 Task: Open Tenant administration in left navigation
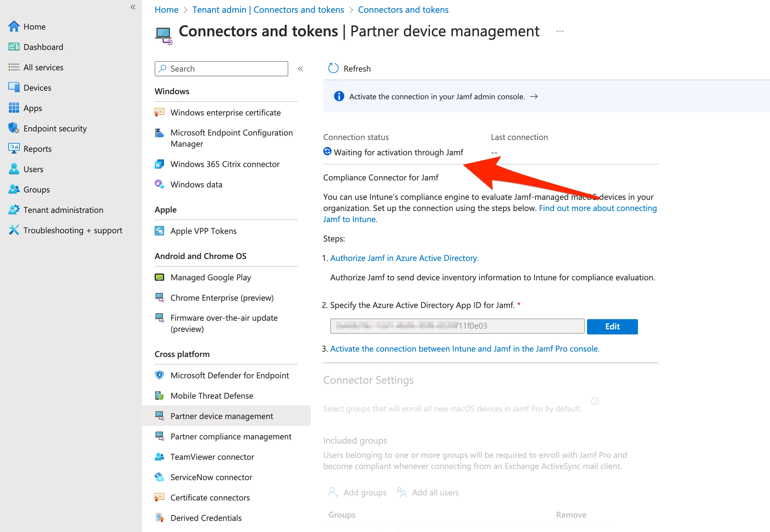point(63,210)
